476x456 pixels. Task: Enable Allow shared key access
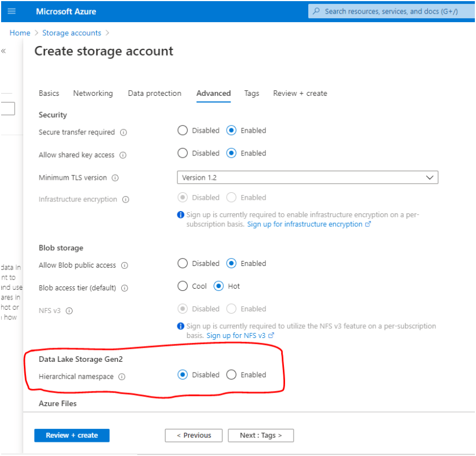click(231, 153)
